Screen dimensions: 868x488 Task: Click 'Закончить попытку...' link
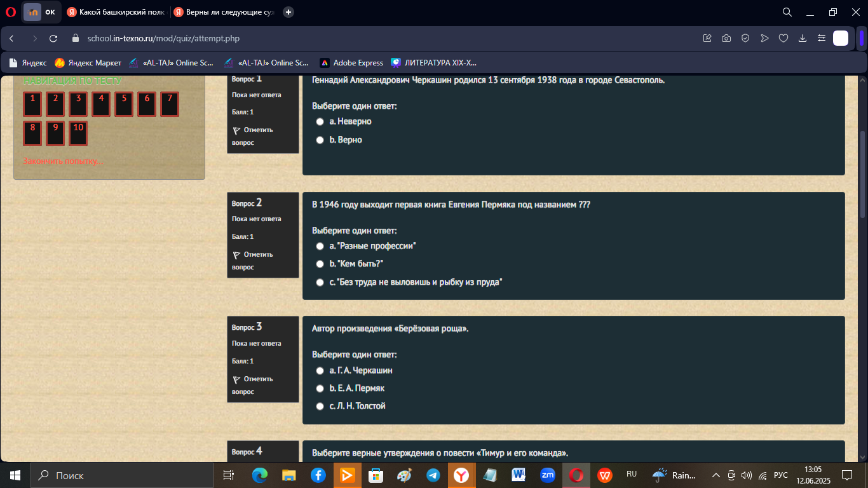pyautogui.click(x=63, y=161)
